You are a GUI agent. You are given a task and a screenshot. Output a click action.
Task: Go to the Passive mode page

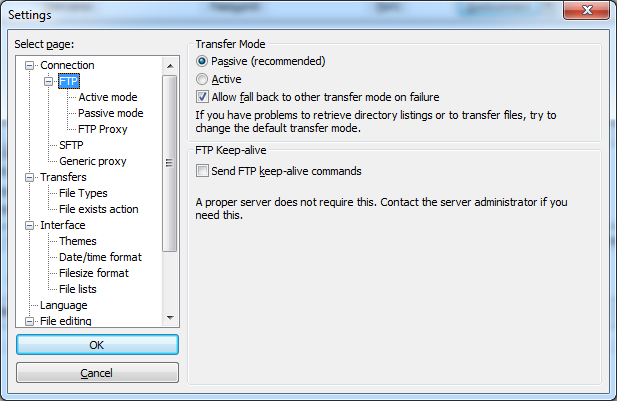[110, 113]
